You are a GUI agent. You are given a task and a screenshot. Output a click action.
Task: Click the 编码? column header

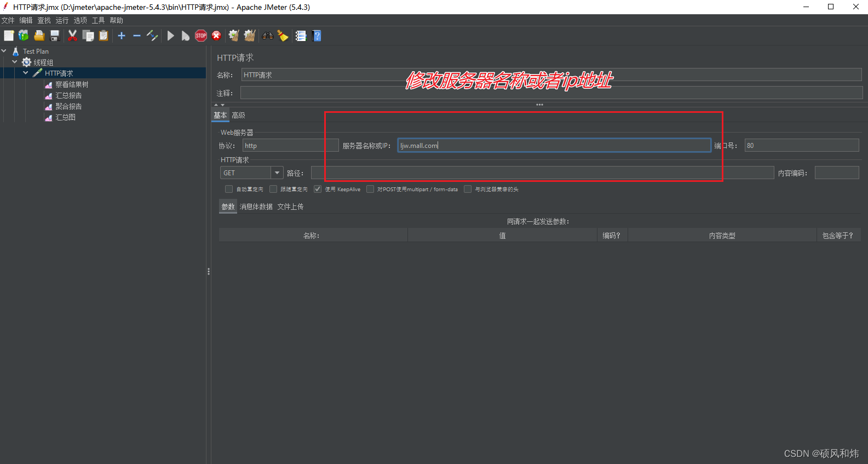coord(612,235)
